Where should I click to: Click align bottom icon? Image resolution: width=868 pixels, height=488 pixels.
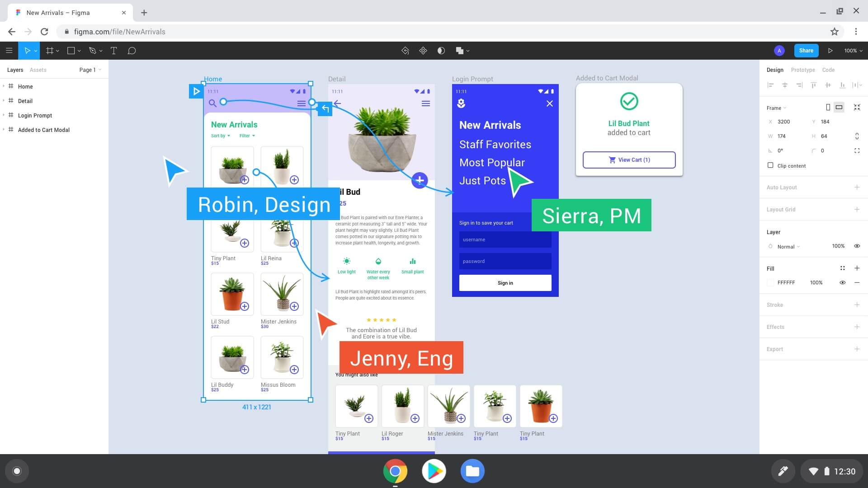click(x=842, y=85)
